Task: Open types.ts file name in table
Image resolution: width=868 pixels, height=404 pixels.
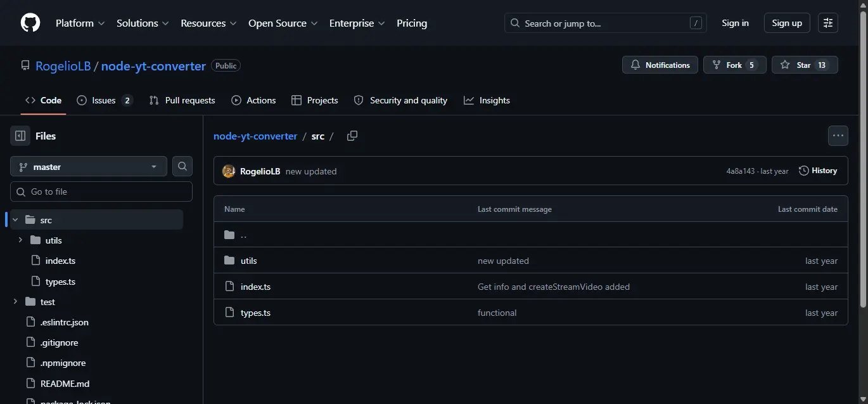Action: 255,313
